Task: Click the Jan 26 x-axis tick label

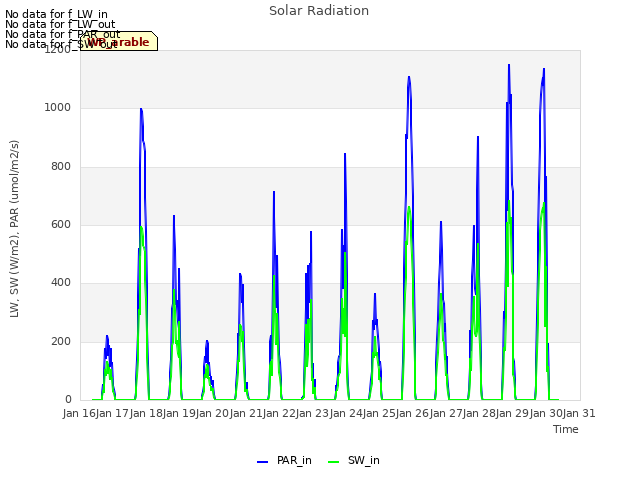Action: (413, 413)
